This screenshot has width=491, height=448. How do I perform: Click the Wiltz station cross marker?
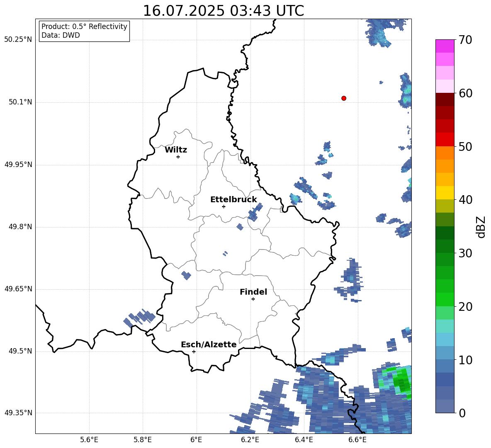(x=178, y=157)
